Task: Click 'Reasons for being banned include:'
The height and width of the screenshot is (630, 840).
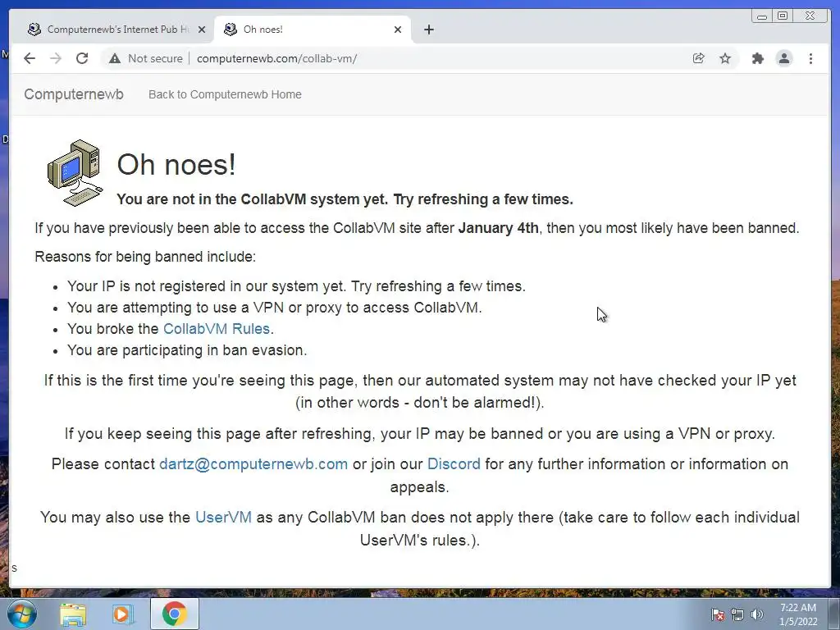Action: (145, 257)
